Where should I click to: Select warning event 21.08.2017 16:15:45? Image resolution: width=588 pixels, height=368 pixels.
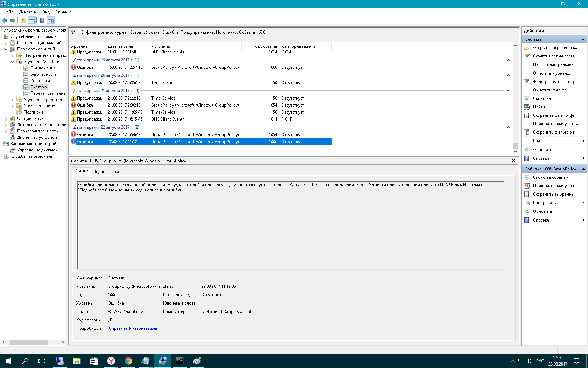point(201,119)
